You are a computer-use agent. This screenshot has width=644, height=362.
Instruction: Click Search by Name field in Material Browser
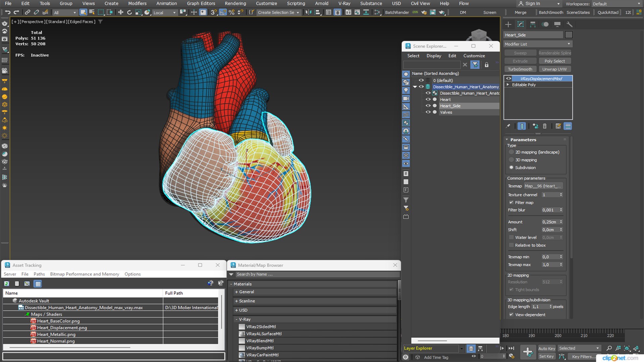(x=317, y=274)
